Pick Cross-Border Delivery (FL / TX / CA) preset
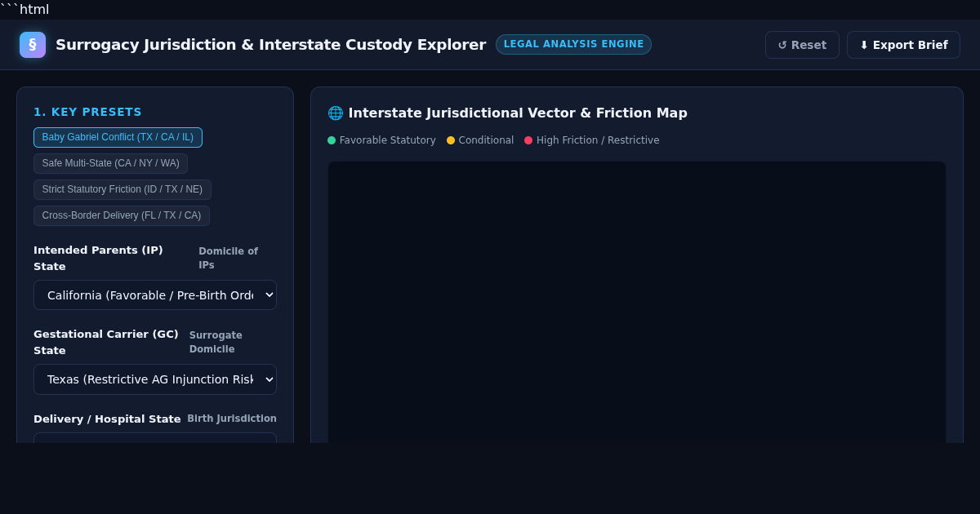The image size is (980, 514). pos(122,215)
